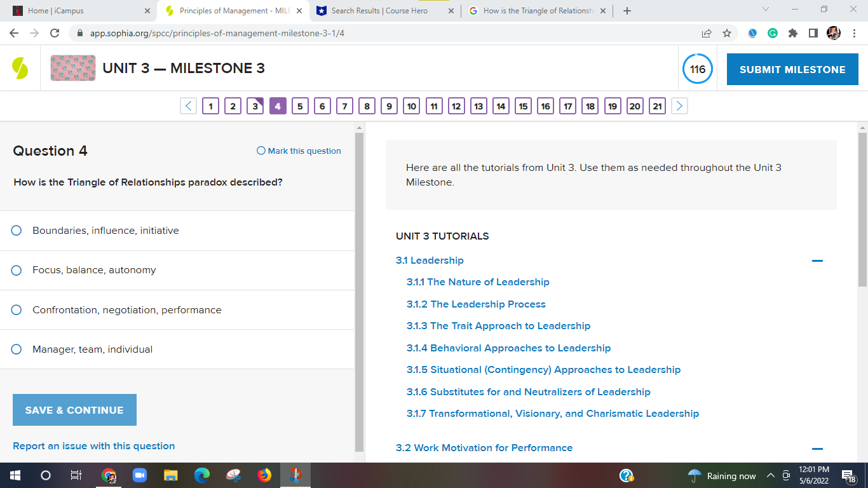Open the tab search dropdown arrow
868x488 pixels.
(766, 10)
